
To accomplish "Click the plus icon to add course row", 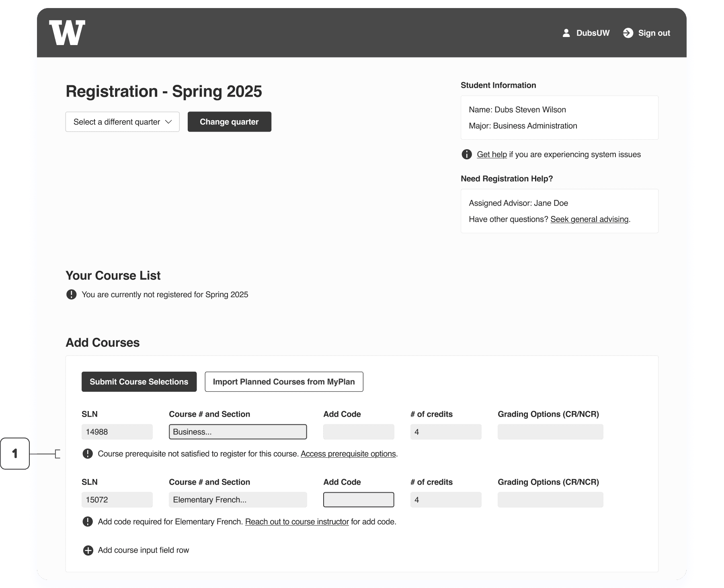I will pyautogui.click(x=88, y=550).
